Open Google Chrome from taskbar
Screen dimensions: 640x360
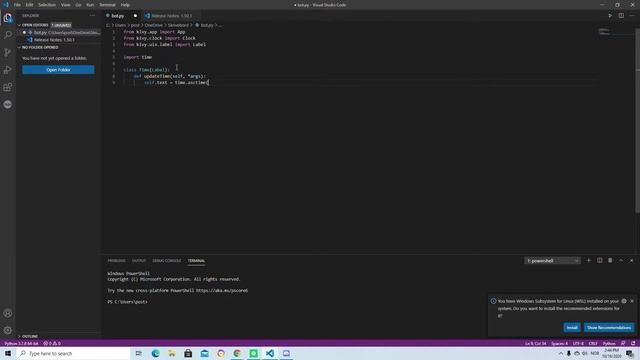tap(237, 353)
